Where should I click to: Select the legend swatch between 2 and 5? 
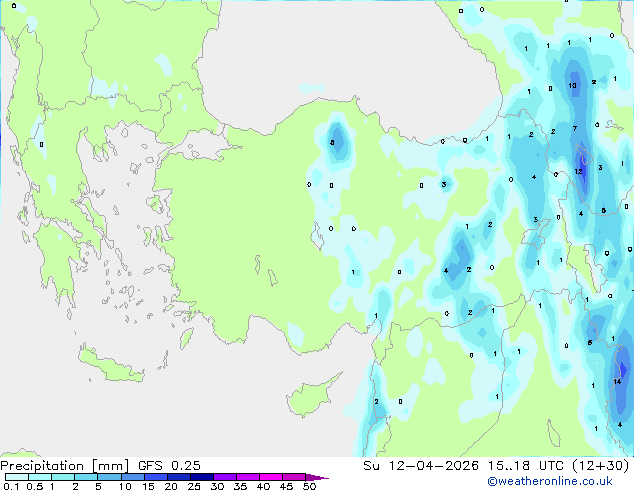86,477
